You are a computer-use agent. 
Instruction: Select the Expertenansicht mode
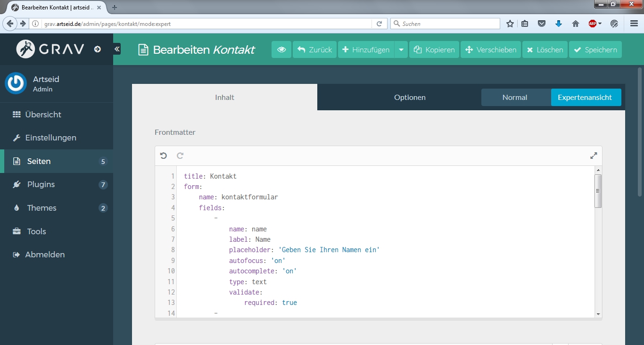585,98
